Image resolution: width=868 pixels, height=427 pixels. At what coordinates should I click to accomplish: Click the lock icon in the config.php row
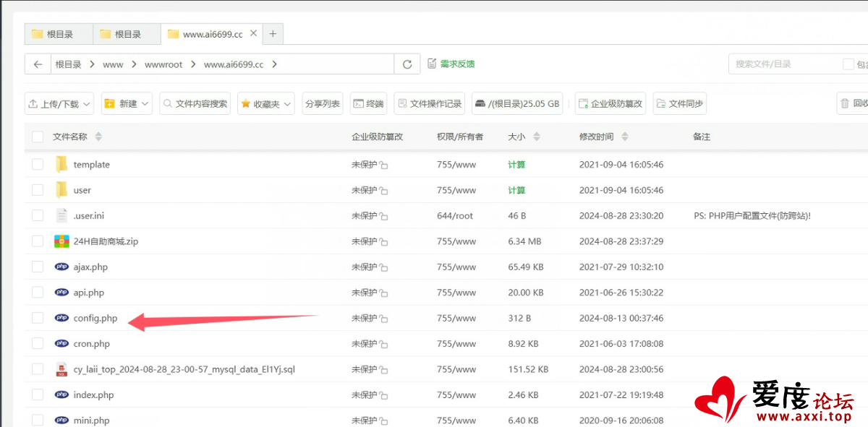[383, 319]
